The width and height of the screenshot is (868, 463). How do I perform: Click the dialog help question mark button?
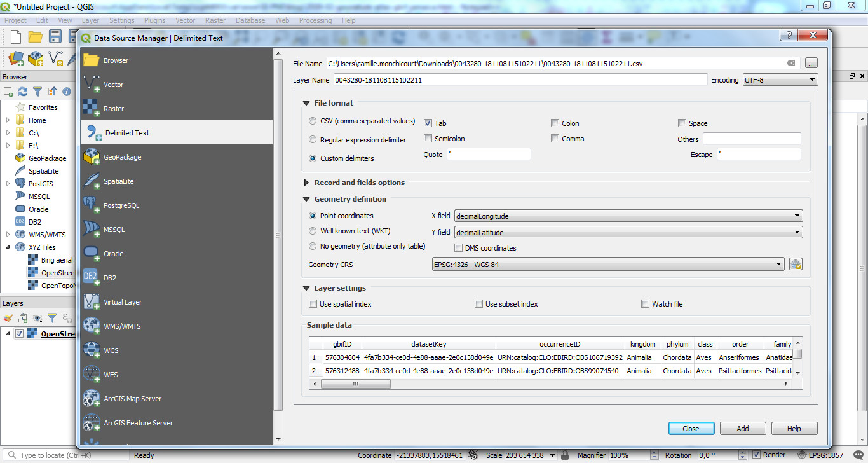tap(789, 36)
